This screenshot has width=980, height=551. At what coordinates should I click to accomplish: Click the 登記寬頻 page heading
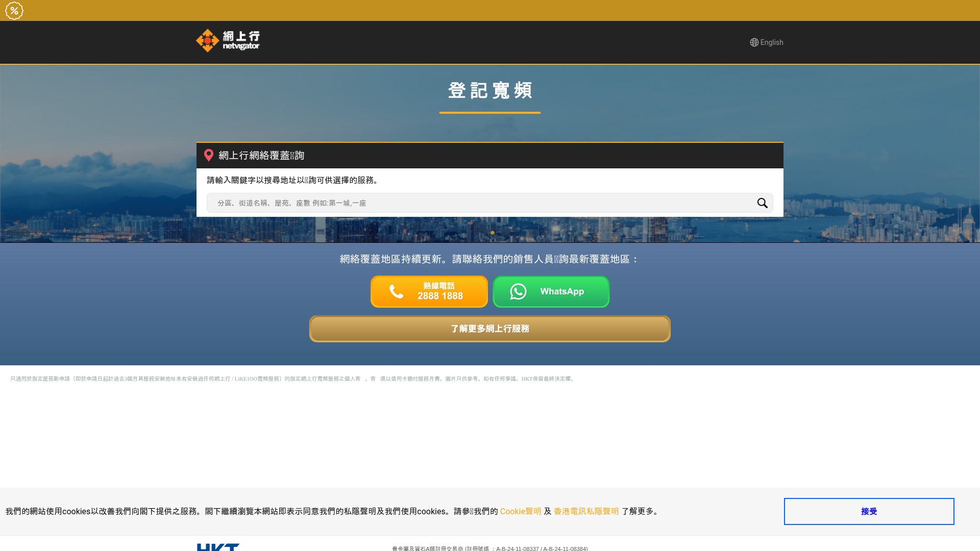click(x=490, y=91)
